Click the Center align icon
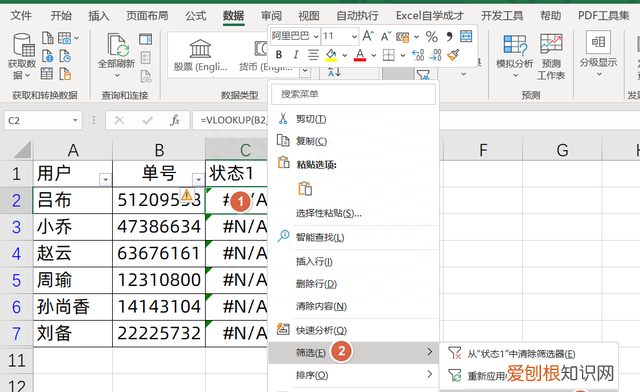 313,54
